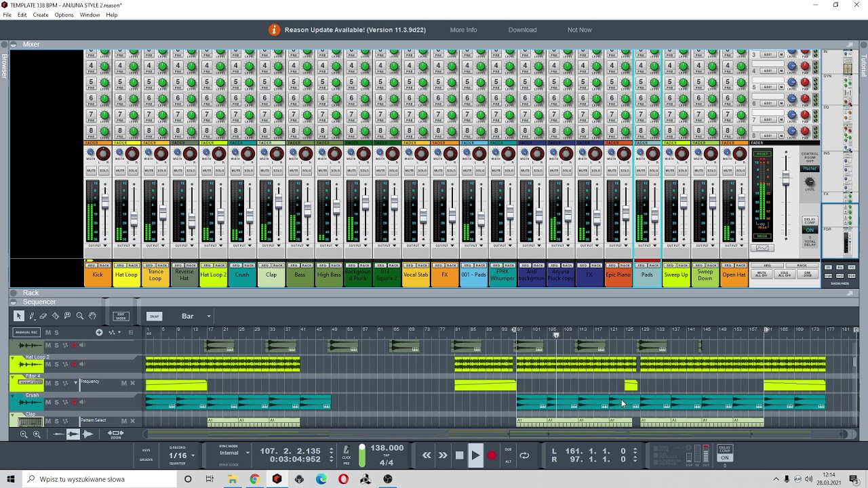The image size is (868, 488).
Task: Toggle the Snap button in sequencer
Action: [x=154, y=316]
